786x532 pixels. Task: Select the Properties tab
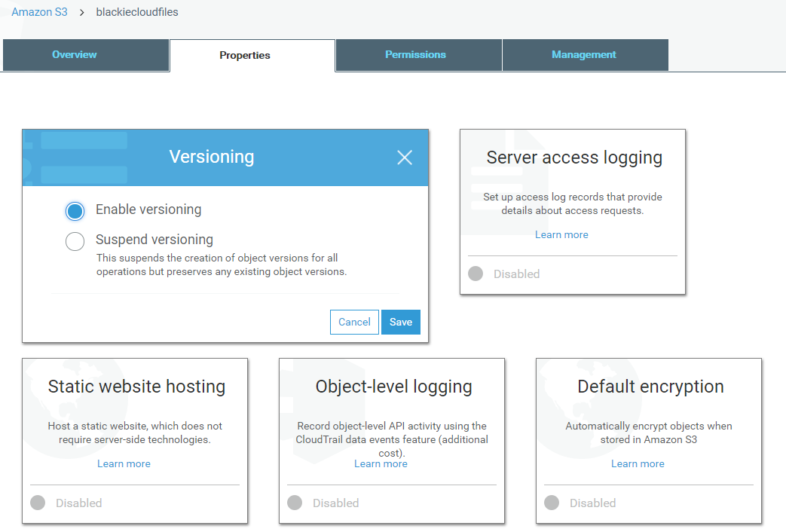(245, 56)
